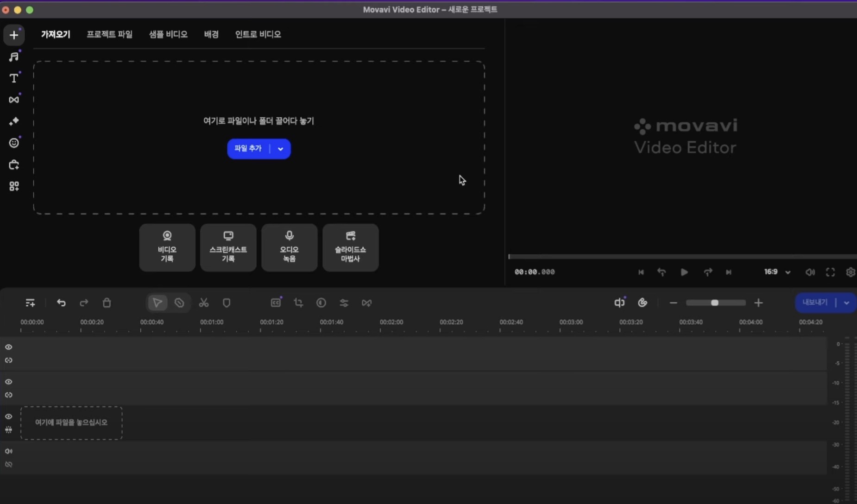Open the transition wizard icon
The image size is (857, 504).
click(x=366, y=303)
